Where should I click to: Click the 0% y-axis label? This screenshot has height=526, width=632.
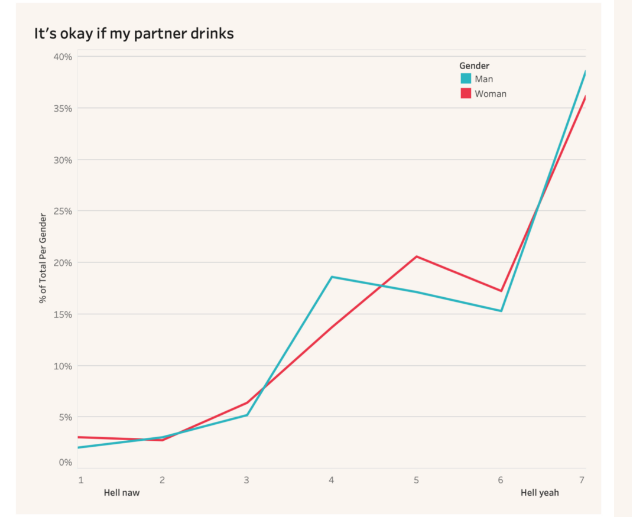point(65,462)
